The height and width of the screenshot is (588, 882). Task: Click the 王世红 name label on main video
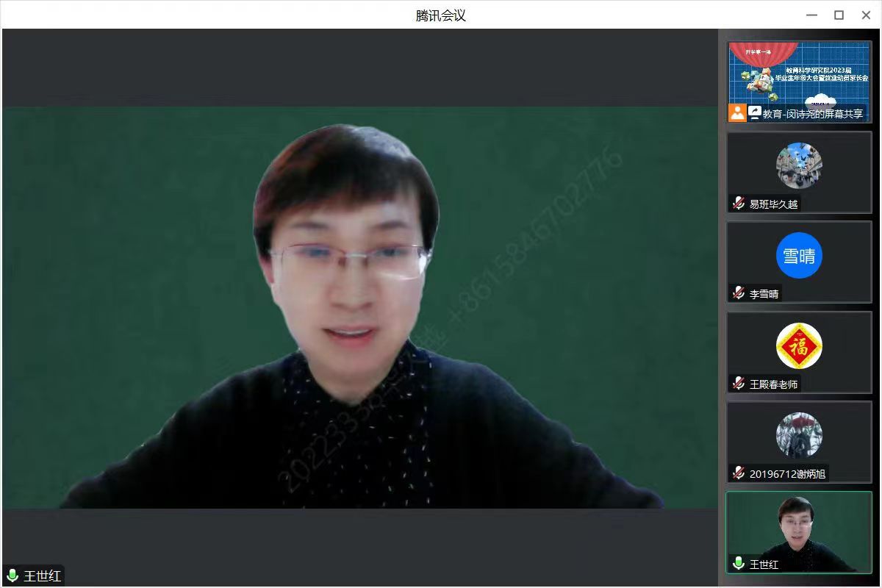[x=43, y=576]
